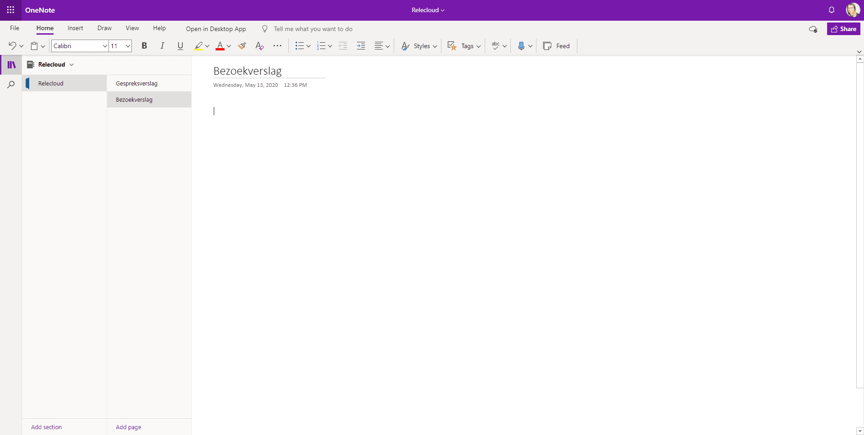Click the Paste clipboard icon
This screenshot has height=435, width=864.
(34, 46)
